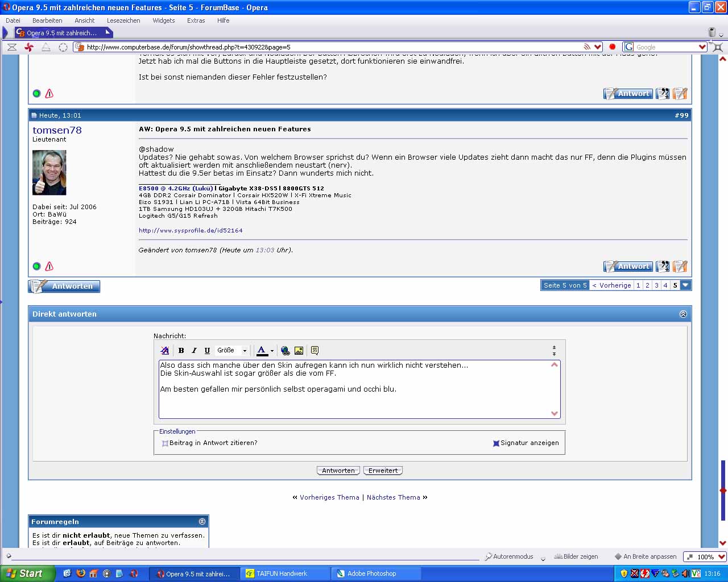Open the Lesezeichen menu
Image resolution: width=728 pixels, height=582 pixels.
123,20
